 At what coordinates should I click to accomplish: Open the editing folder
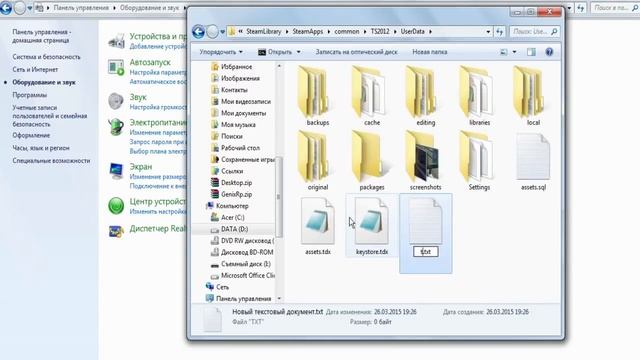pyautogui.click(x=425, y=96)
